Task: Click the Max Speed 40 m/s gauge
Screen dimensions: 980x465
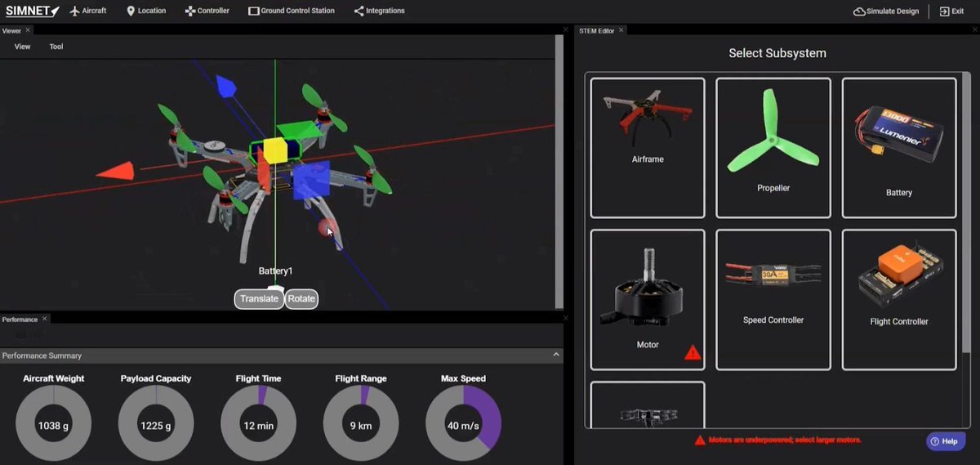Action: click(x=463, y=424)
